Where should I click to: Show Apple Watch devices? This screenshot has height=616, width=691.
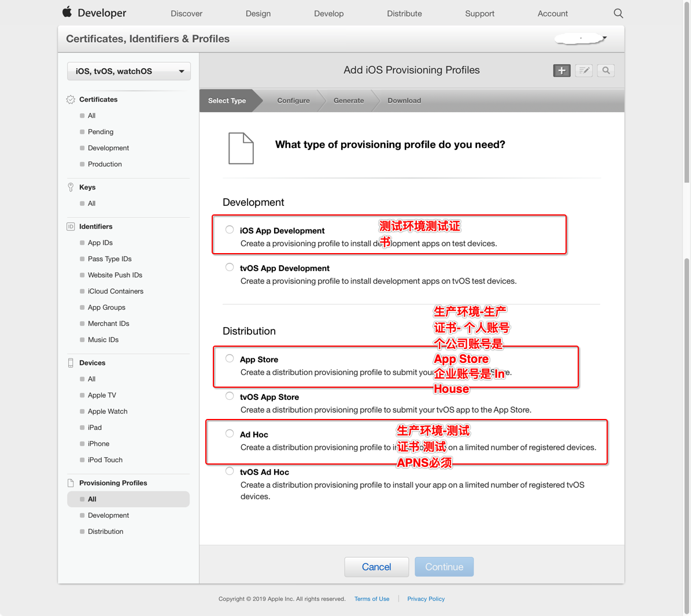pos(108,411)
